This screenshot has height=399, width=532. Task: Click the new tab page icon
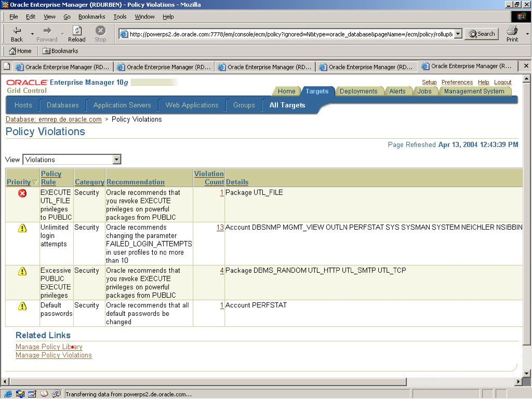point(7,66)
